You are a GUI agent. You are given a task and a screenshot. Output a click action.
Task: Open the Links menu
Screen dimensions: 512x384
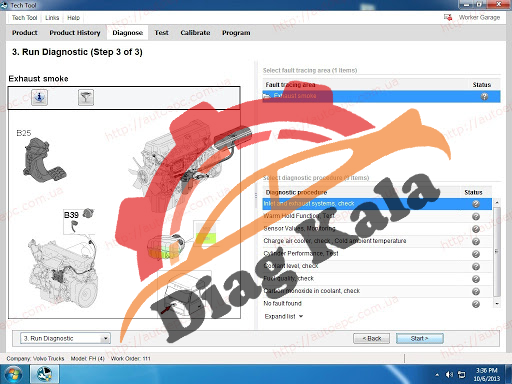(x=52, y=18)
